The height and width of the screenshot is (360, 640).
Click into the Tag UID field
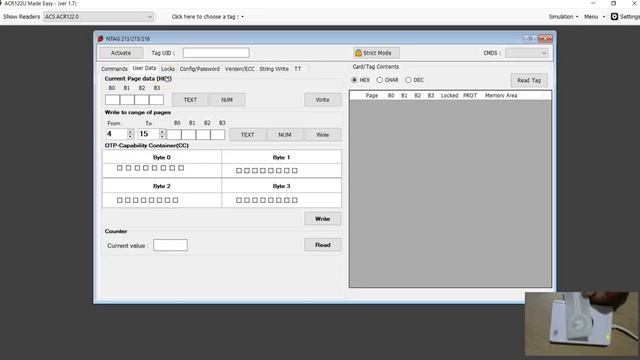(216, 53)
